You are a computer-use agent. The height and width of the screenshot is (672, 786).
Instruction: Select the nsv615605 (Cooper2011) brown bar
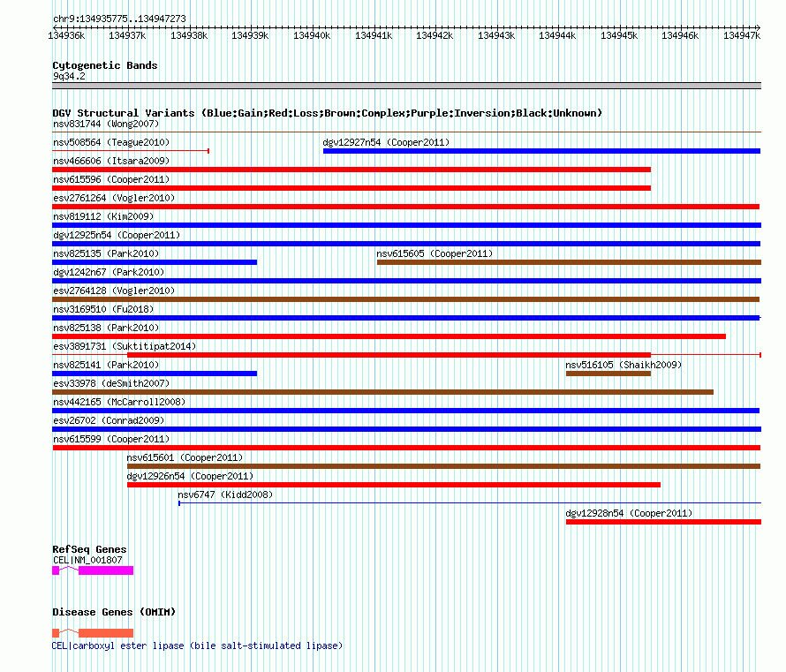coord(569,262)
